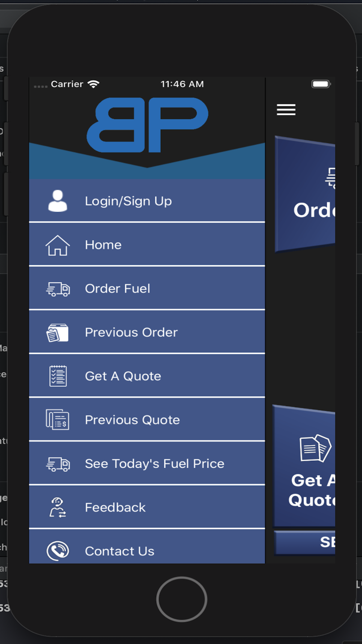Tap the house icon beside Home
Screen dimensions: 362x644
[58, 245]
